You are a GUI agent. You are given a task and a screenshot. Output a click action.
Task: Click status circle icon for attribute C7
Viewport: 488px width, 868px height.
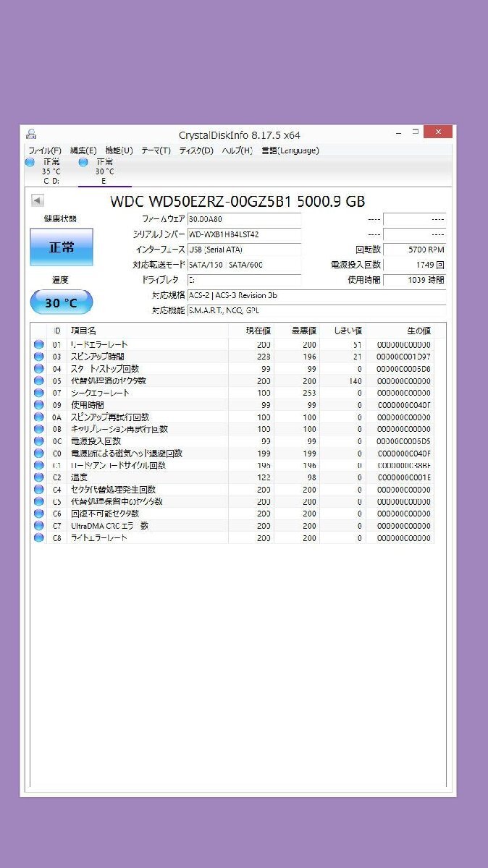click(38, 526)
